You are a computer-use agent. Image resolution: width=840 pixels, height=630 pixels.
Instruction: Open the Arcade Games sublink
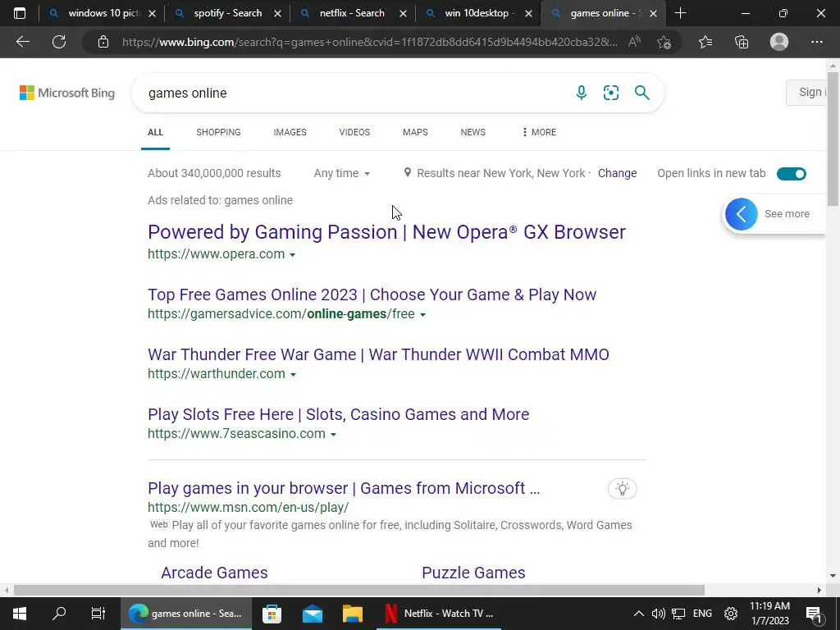click(x=214, y=573)
